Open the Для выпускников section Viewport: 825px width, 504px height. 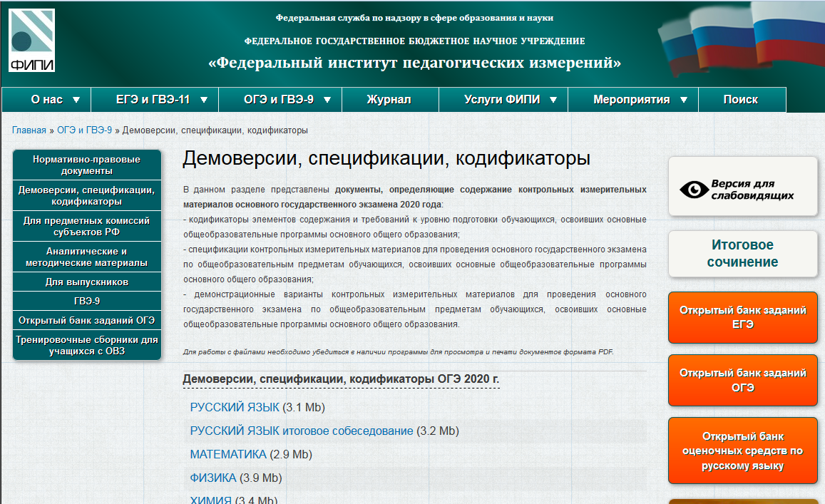point(86,281)
